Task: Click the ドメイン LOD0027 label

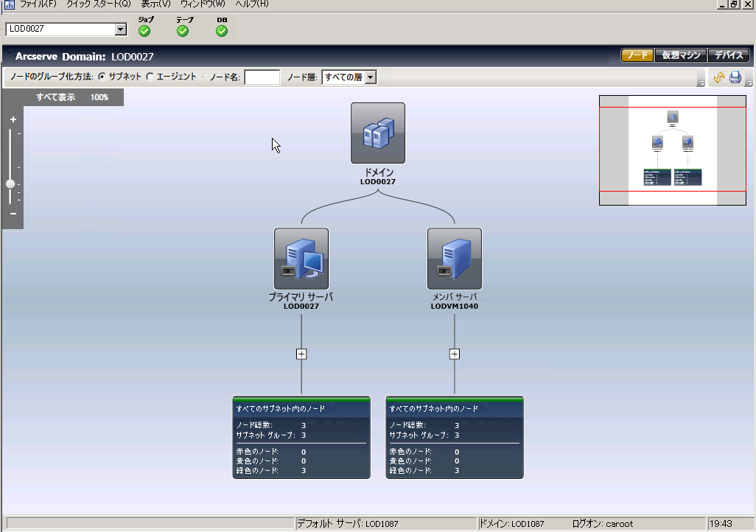Action: (x=378, y=177)
